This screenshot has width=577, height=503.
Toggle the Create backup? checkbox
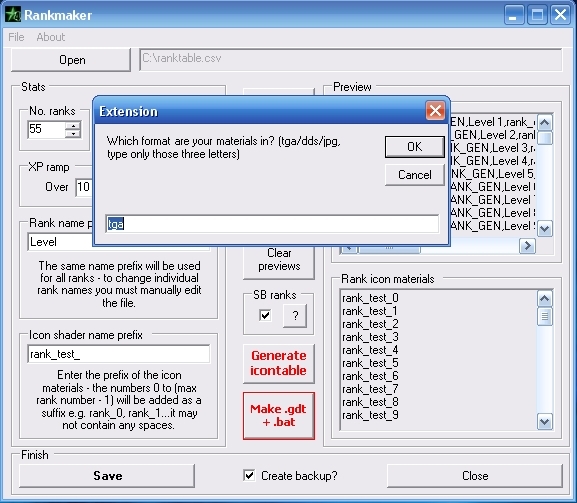pyautogui.click(x=249, y=475)
